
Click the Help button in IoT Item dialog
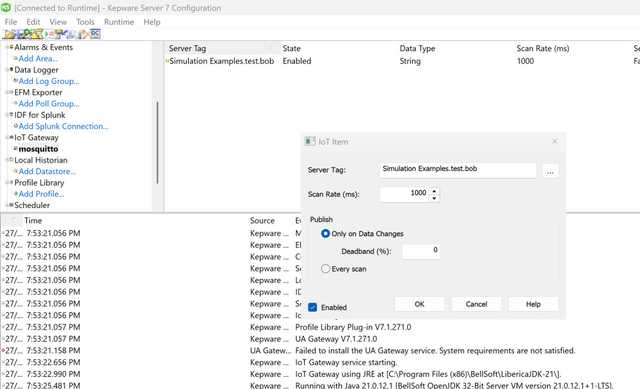click(x=533, y=304)
